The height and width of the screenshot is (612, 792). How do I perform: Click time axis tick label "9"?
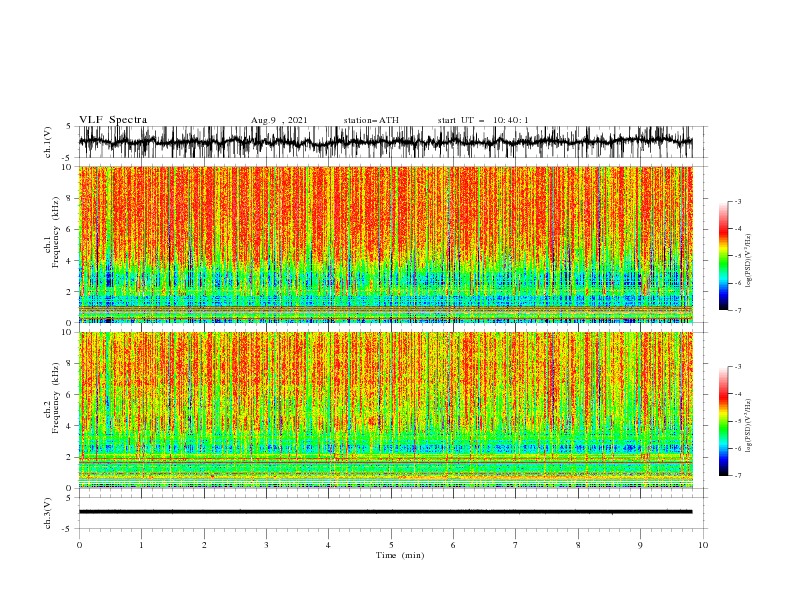(640, 545)
